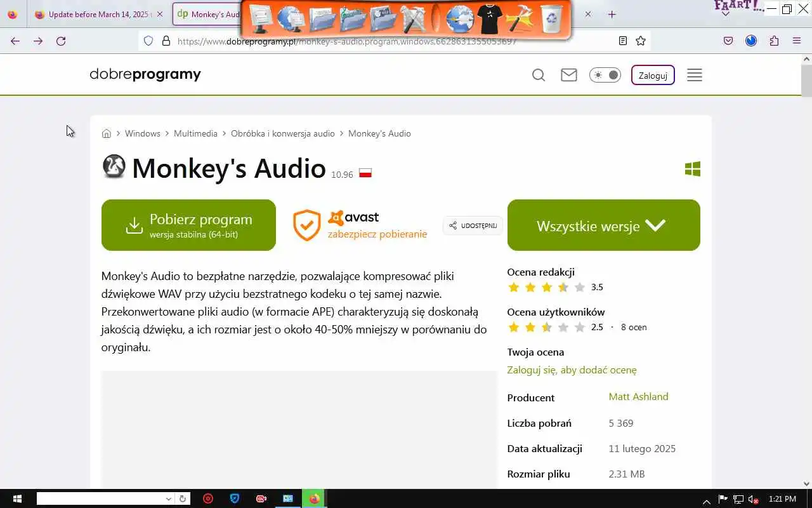Click the page vertical scrollbar thumb
This screenshot has height=508, width=812.
point(806,81)
